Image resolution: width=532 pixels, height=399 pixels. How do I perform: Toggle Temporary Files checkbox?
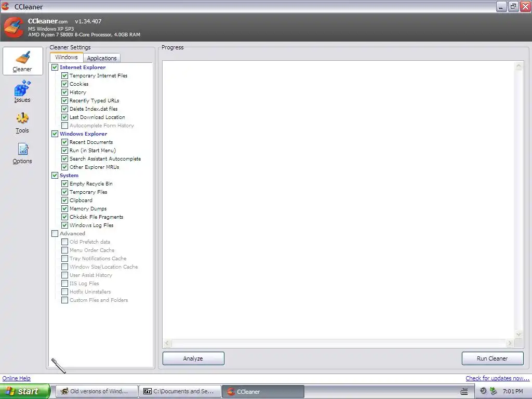(64, 192)
